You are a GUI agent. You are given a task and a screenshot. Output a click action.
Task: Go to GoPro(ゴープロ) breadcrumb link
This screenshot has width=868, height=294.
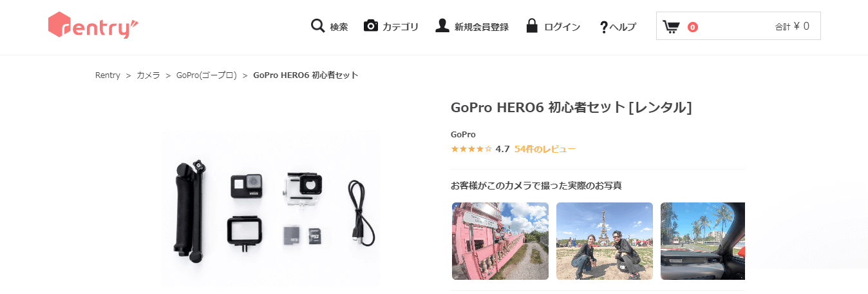pyautogui.click(x=207, y=75)
